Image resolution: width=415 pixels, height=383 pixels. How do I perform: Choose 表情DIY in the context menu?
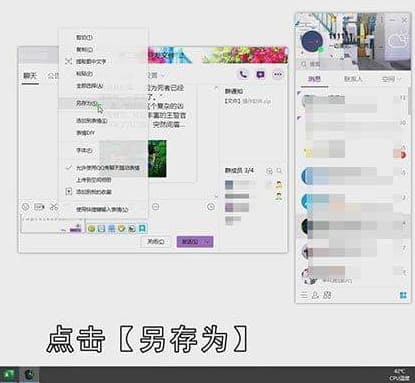click(x=103, y=133)
